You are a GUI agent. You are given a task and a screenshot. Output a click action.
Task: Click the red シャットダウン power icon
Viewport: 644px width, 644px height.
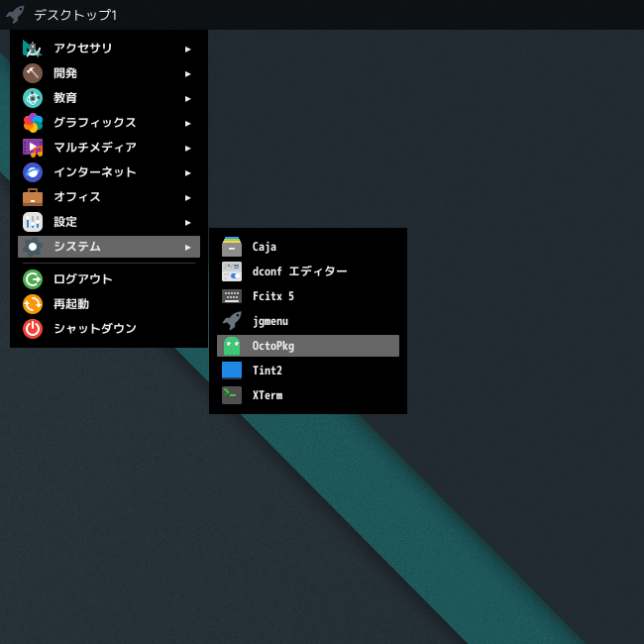click(33, 329)
